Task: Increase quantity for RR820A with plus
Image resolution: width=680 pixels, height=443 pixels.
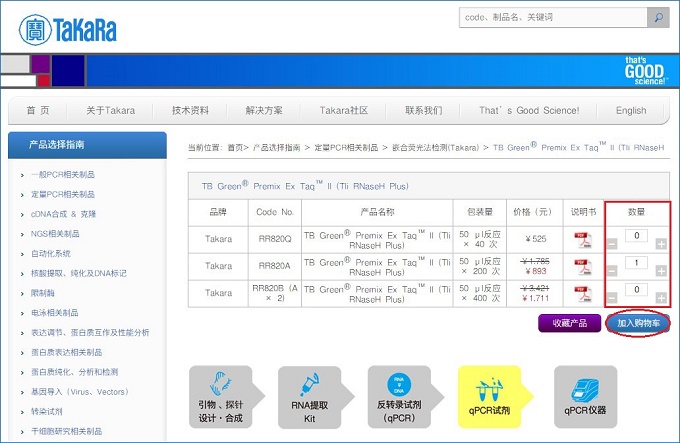Action: [661, 271]
